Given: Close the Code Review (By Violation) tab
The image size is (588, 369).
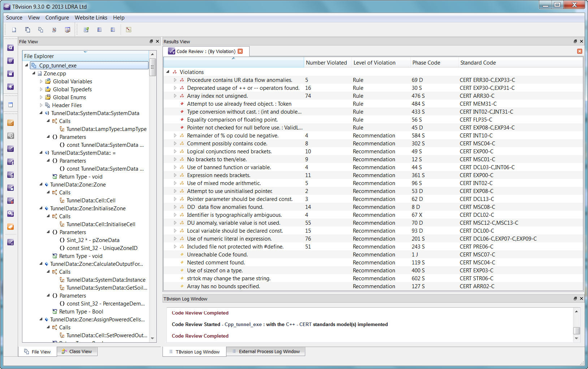Looking at the screenshot, I should [x=241, y=51].
